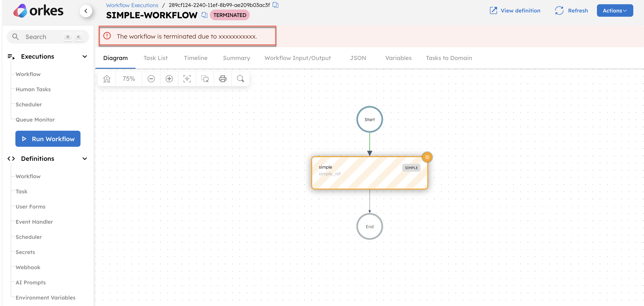Click the End node in diagram

pos(369,226)
